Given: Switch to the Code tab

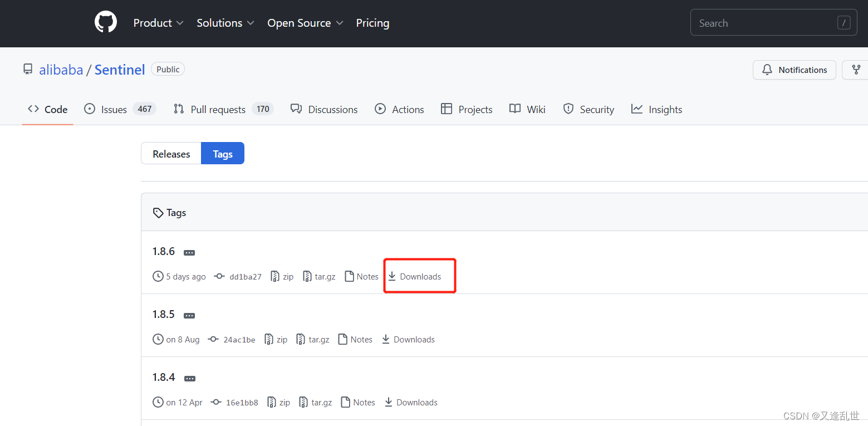Looking at the screenshot, I should coord(48,109).
